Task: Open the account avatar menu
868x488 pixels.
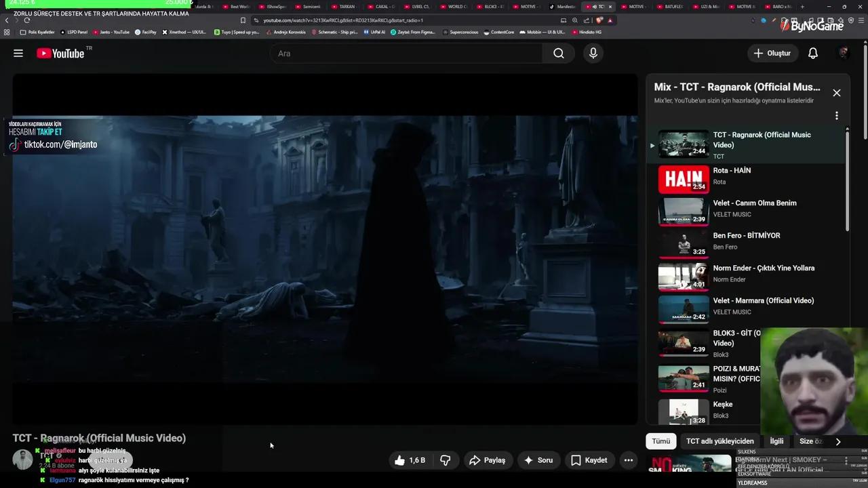Action: pos(844,53)
